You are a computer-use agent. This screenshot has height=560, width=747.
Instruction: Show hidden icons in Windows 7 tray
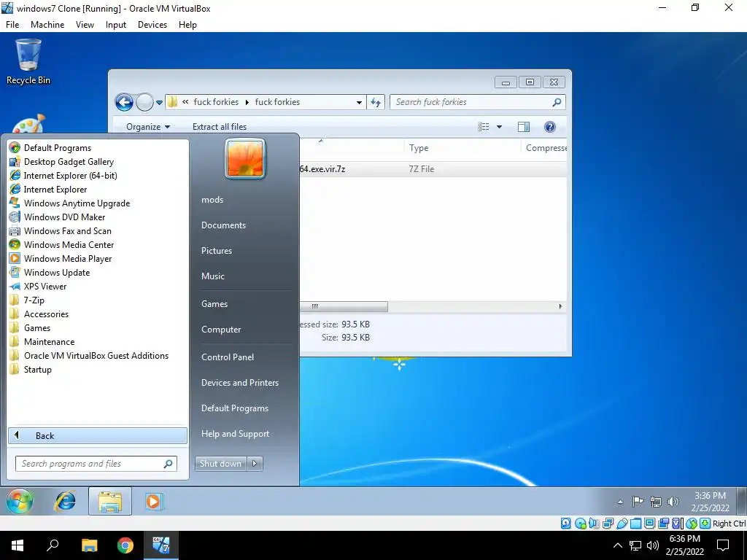[x=620, y=502]
